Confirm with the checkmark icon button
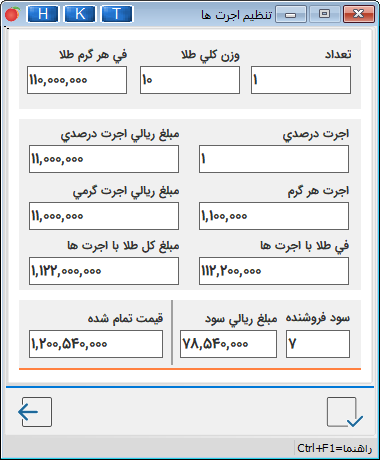This screenshot has width=380, height=460. click(x=344, y=412)
